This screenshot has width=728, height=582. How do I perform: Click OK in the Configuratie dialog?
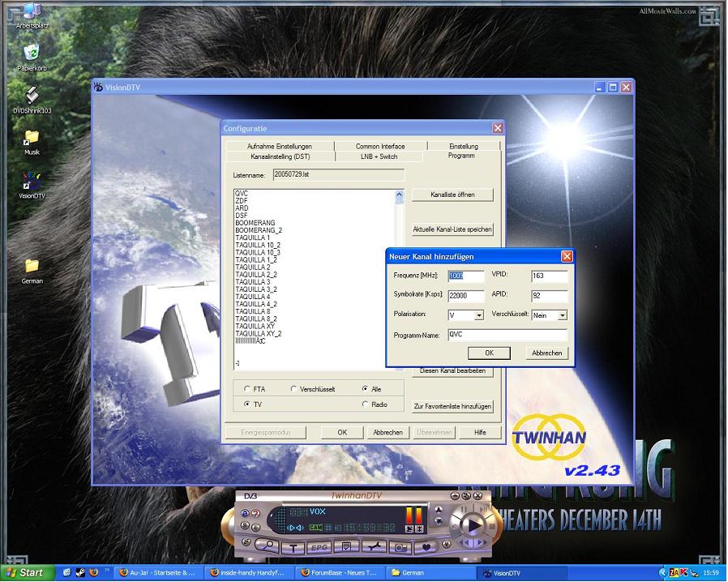coord(342,432)
